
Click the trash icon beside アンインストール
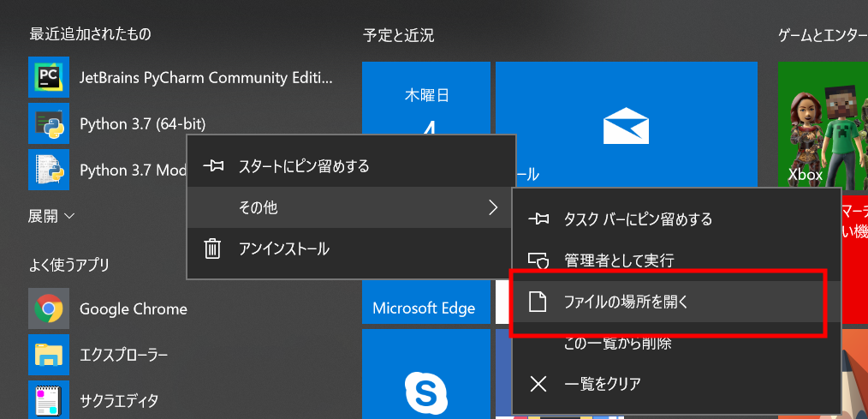tap(212, 248)
